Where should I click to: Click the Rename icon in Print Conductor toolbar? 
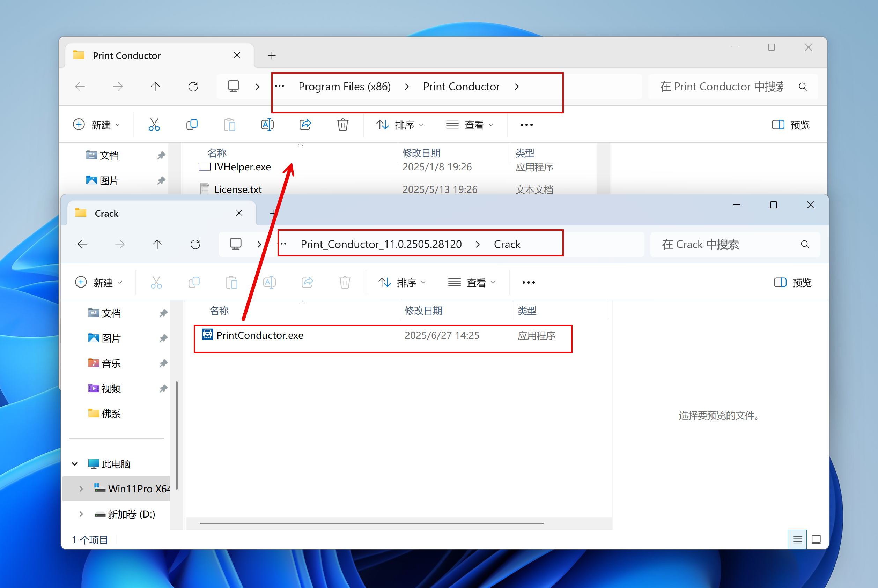(x=267, y=125)
